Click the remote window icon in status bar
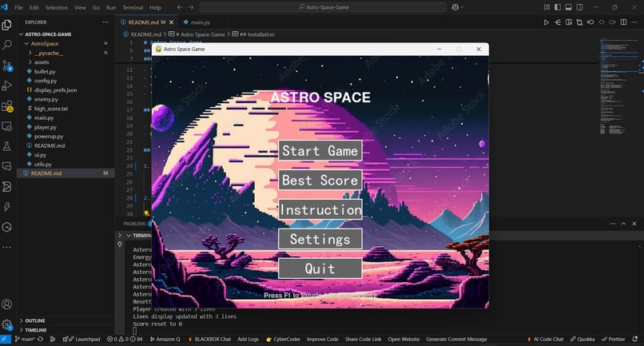 [x=5, y=340]
